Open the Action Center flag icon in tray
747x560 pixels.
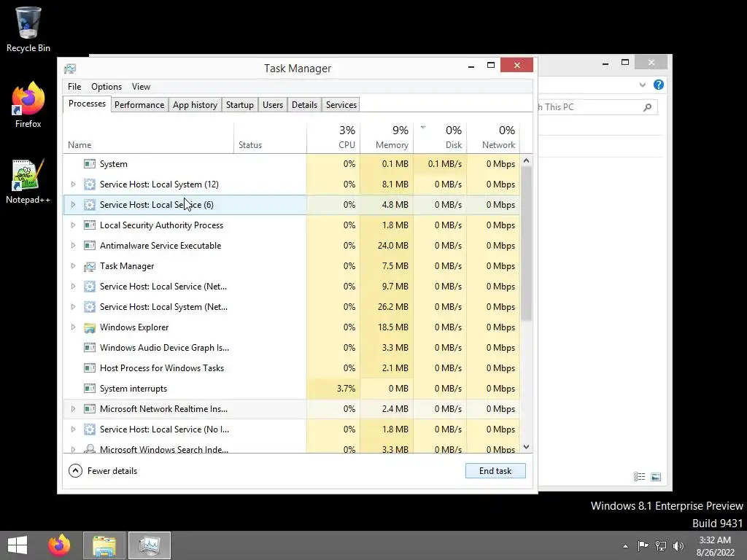coord(643,545)
